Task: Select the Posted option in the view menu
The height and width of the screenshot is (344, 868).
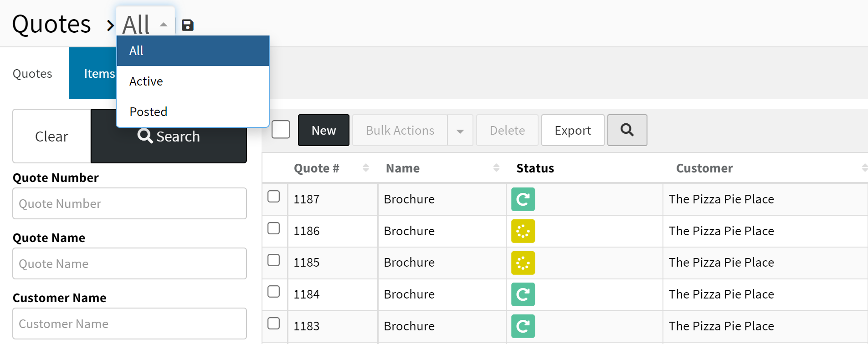Action: pyautogui.click(x=193, y=112)
